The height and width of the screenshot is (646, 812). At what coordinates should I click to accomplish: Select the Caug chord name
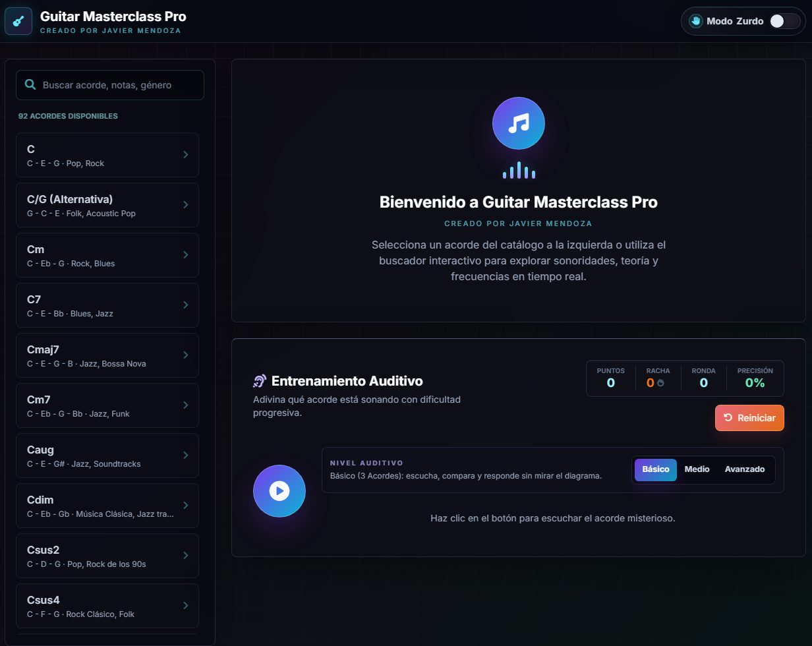click(40, 450)
